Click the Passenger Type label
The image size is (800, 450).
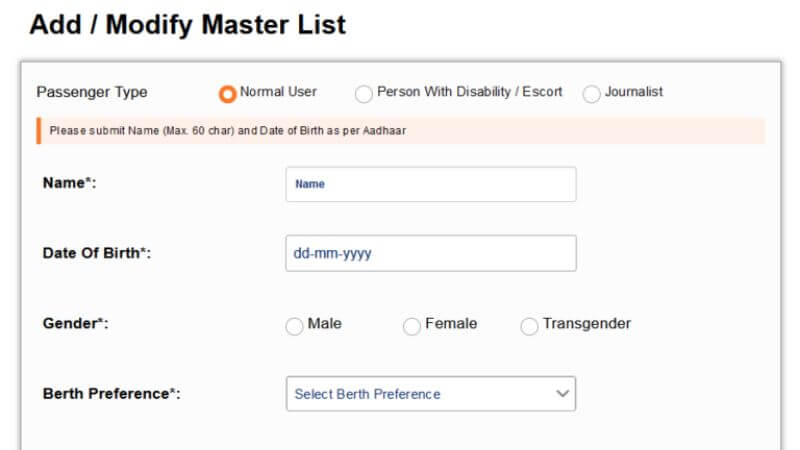92,92
